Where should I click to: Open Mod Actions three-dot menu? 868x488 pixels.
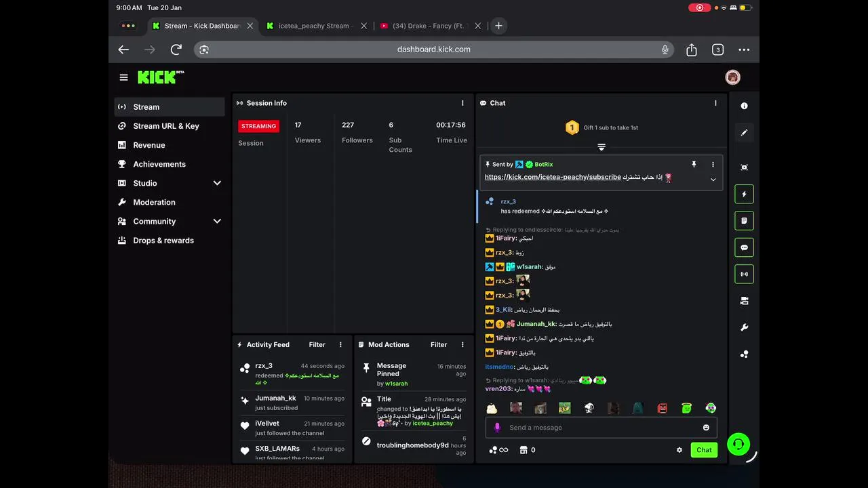462,344
